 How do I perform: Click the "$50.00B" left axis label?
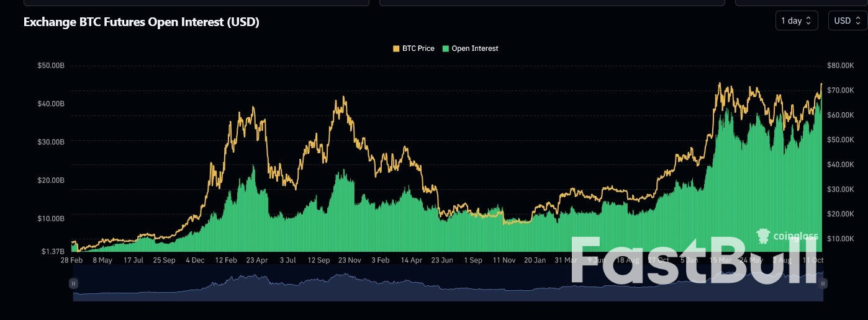(51, 65)
